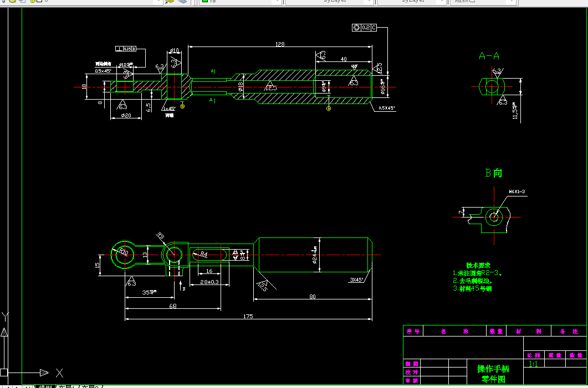The height and width of the screenshot is (388, 588).
Task: Click the green color swatch in toolbar
Action: point(205,1)
